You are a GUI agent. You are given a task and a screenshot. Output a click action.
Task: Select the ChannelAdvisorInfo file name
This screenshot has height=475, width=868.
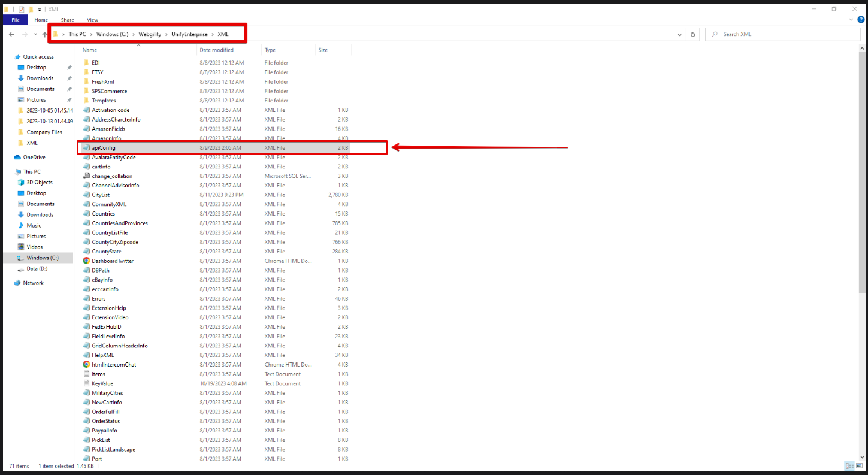[x=116, y=186]
